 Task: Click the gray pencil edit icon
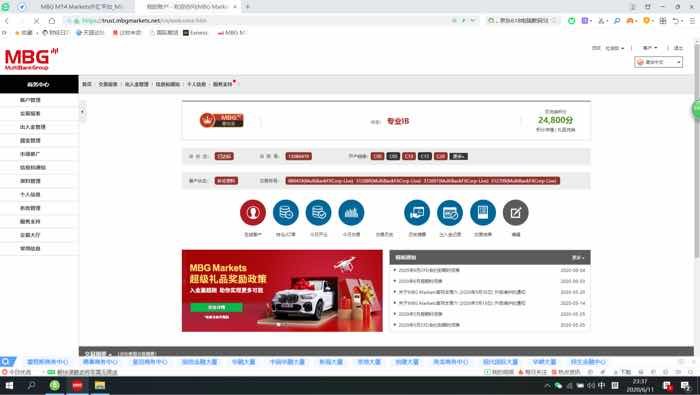516,213
